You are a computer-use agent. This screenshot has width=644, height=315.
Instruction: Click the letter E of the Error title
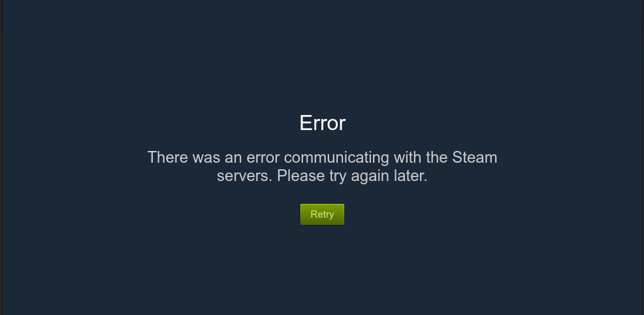tap(305, 124)
